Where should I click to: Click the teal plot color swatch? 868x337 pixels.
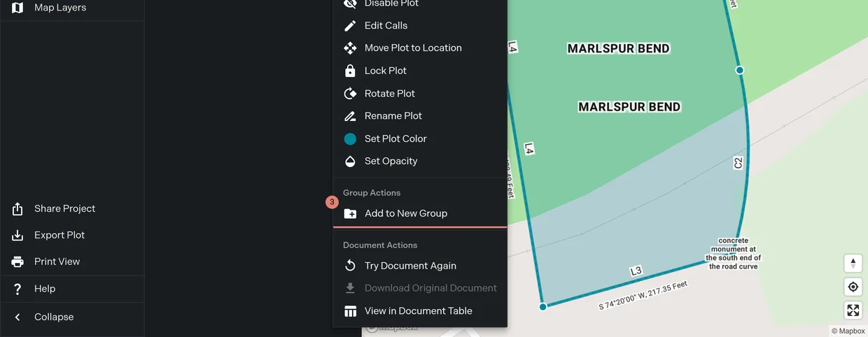(350, 138)
